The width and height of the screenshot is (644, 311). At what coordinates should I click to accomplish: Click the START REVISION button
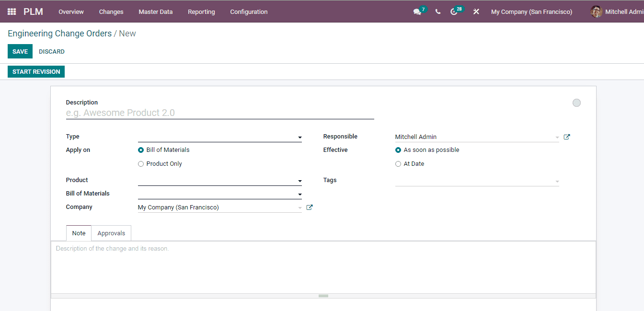(36, 71)
